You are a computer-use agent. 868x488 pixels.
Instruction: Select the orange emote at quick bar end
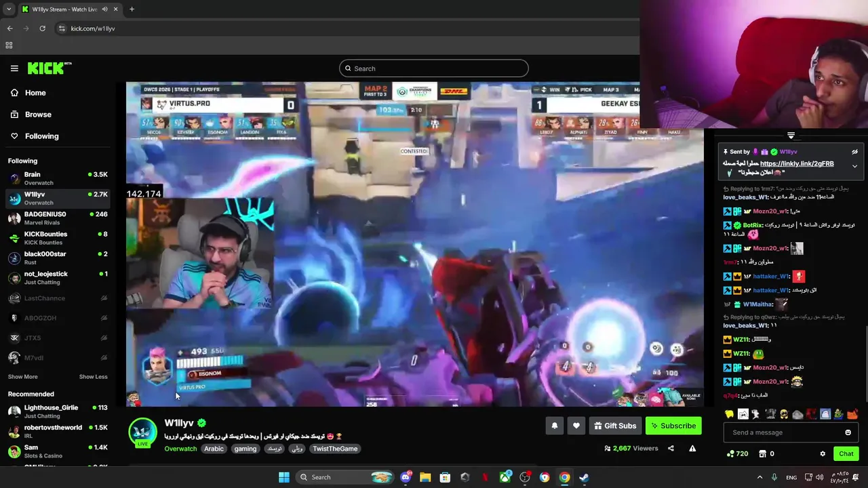click(x=852, y=413)
